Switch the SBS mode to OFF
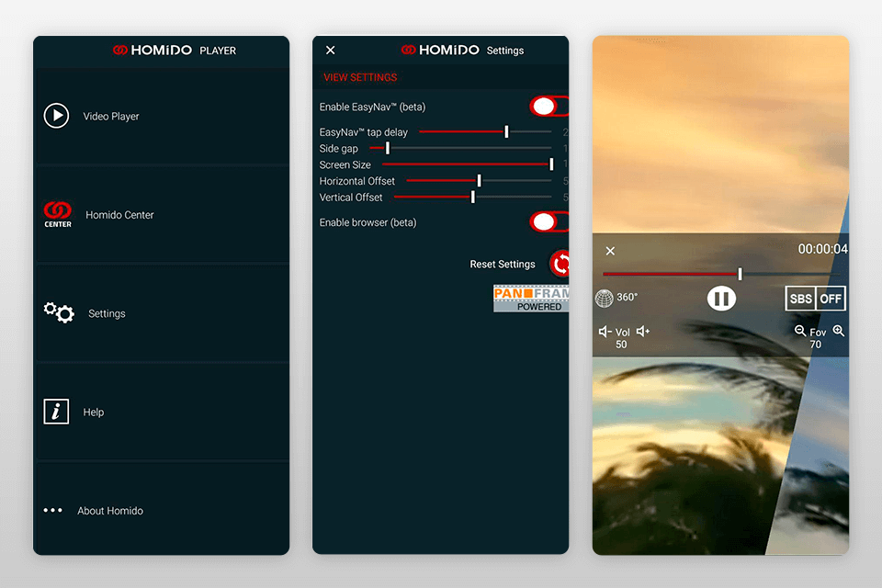 tap(830, 299)
